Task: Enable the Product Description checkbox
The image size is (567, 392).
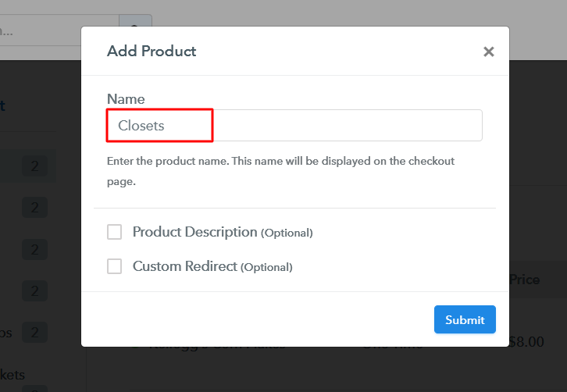Action: pyautogui.click(x=115, y=232)
